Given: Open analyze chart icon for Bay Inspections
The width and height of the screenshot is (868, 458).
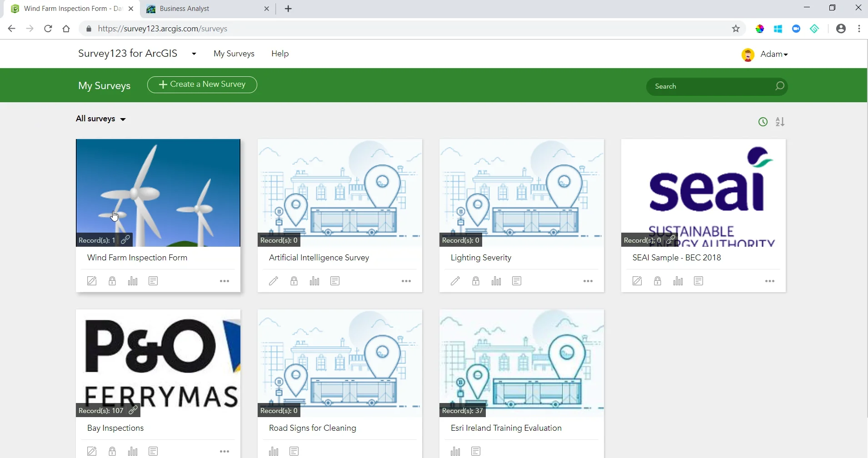Looking at the screenshot, I should (x=133, y=451).
